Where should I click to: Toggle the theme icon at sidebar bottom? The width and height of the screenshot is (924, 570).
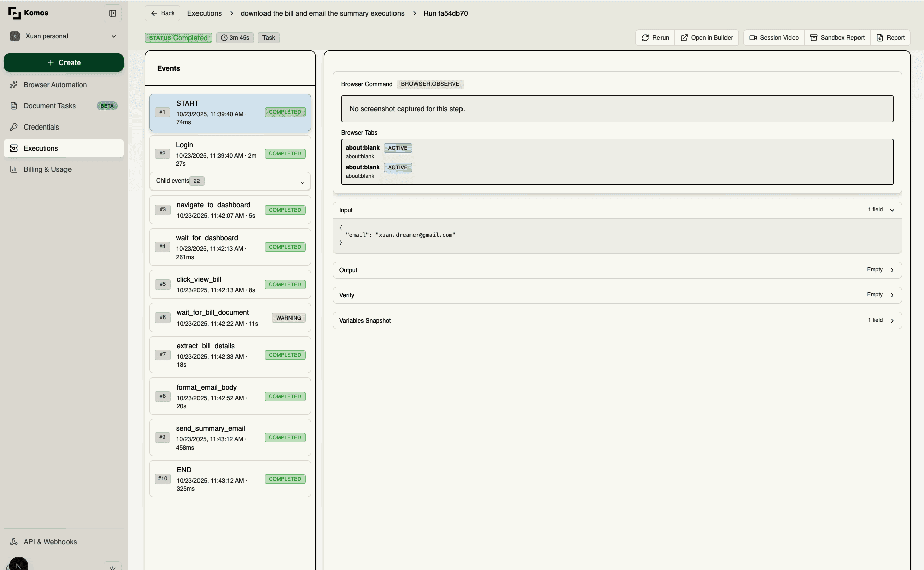pyautogui.click(x=112, y=567)
